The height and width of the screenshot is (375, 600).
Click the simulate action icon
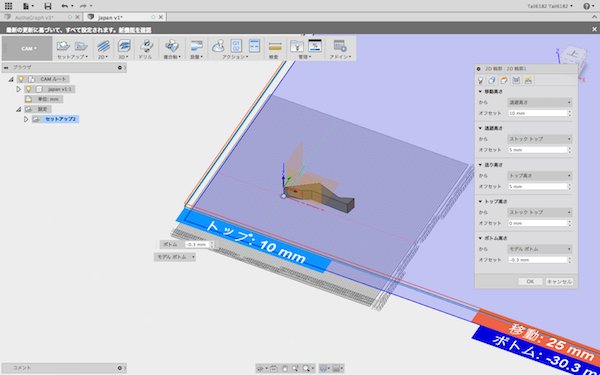(218, 46)
